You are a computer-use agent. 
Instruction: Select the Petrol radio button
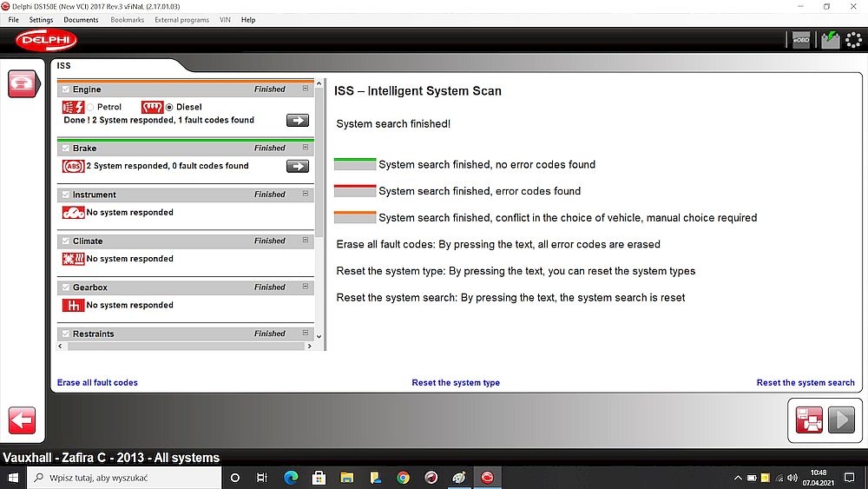(x=90, y=107)
